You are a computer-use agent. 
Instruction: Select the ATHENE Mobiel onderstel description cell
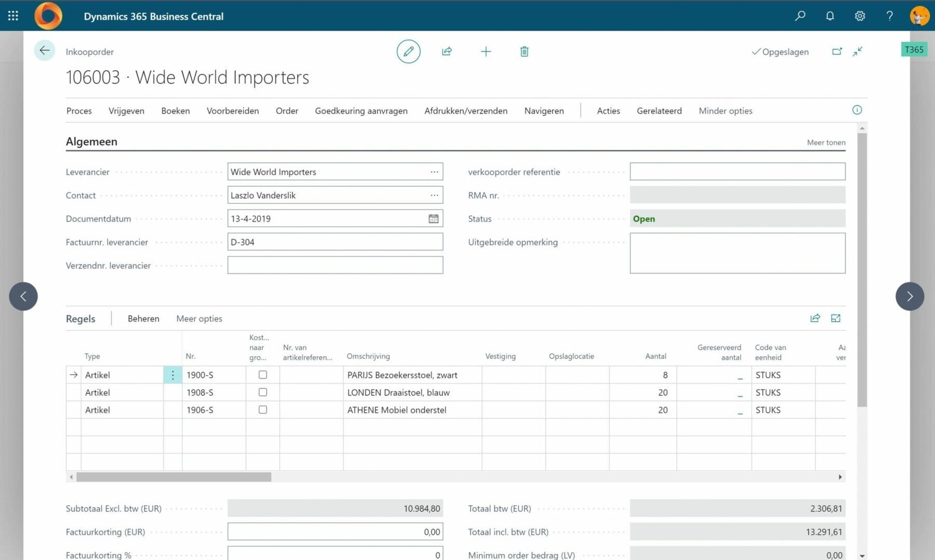tap(412, 410)
